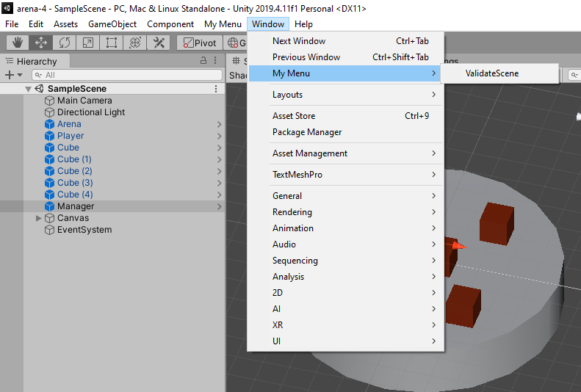Click the Cube (1) prefab icon
This screenshot has width=581, height=392.
click(x=49, y=159)
